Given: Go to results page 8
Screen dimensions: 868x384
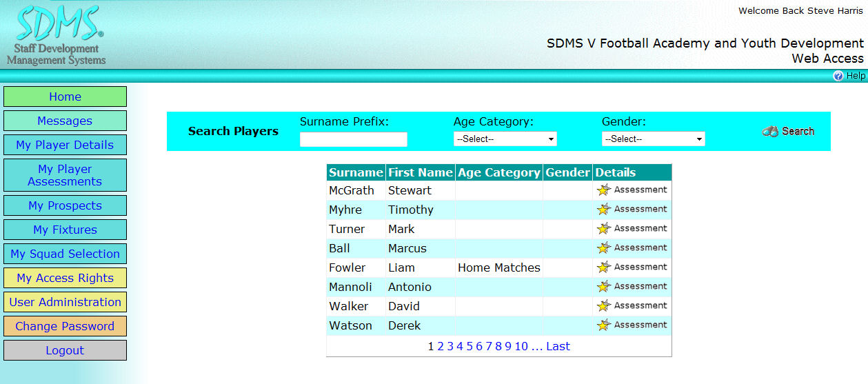Looking at the screenshot, I should pyautogui.click(x=498, y=346).
